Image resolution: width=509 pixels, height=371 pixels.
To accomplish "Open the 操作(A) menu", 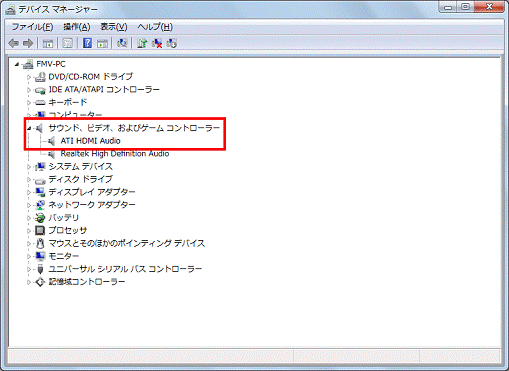I will (77, 27).
